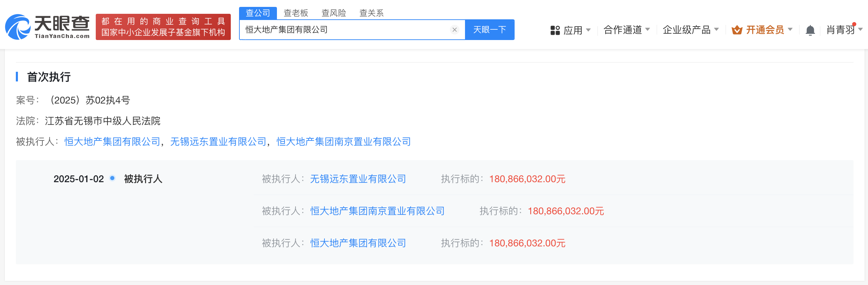Select the 2025-01-02 timeline dot
This screenshot has height=285, width=868.
coord(112,178)
